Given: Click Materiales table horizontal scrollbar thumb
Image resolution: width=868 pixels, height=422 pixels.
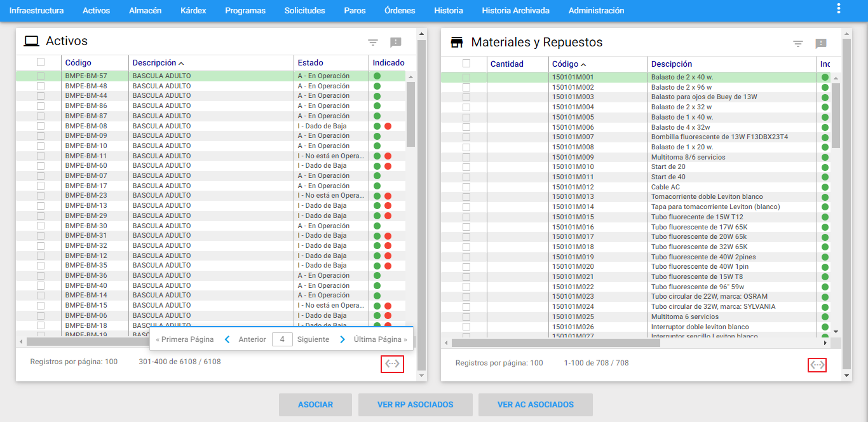Looking at the screenshot, I should tap(556, 343).
